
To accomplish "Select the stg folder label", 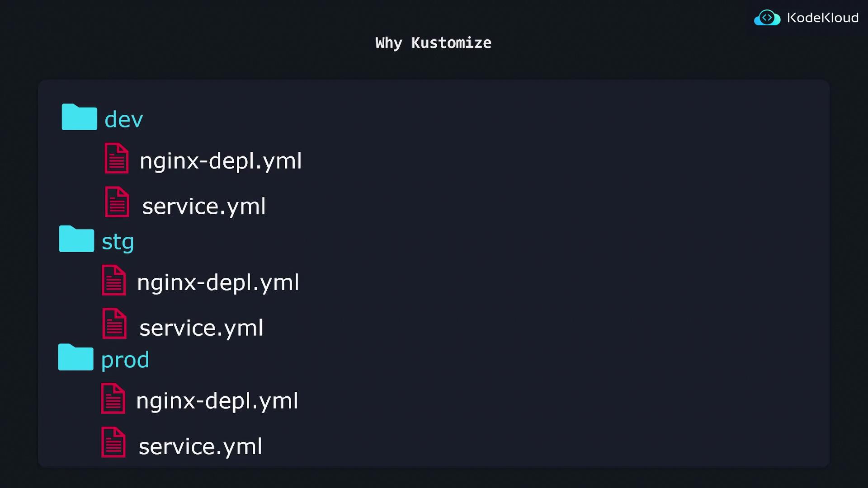I will tap(118, 242).
